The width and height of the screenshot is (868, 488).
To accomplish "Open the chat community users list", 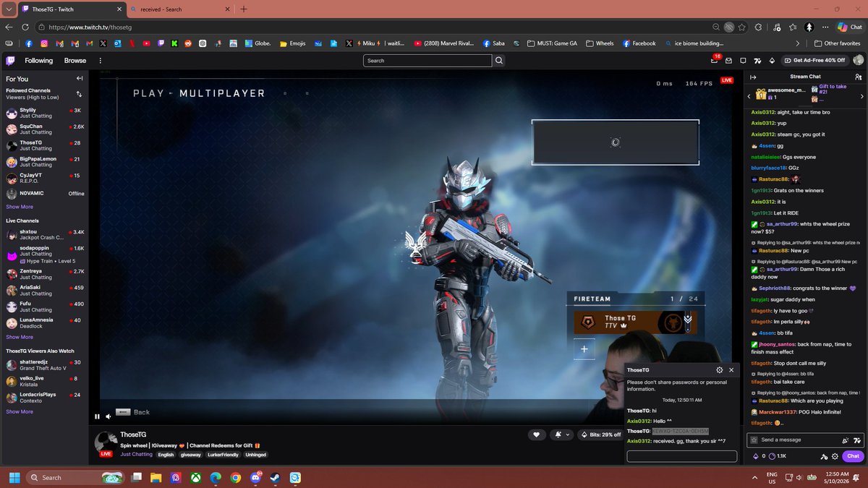I will point(858,77).
